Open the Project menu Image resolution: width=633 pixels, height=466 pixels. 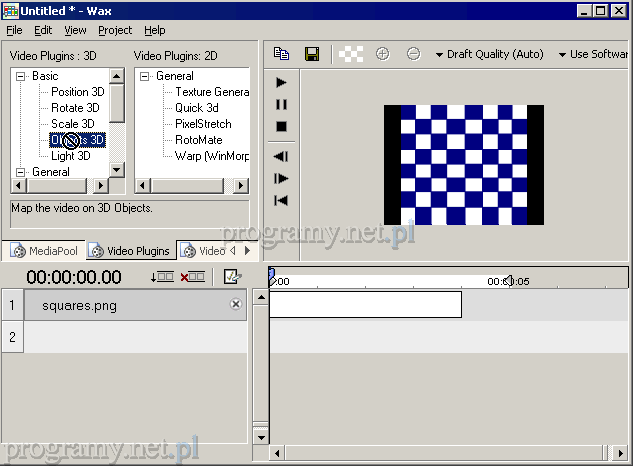coord(115,31)
